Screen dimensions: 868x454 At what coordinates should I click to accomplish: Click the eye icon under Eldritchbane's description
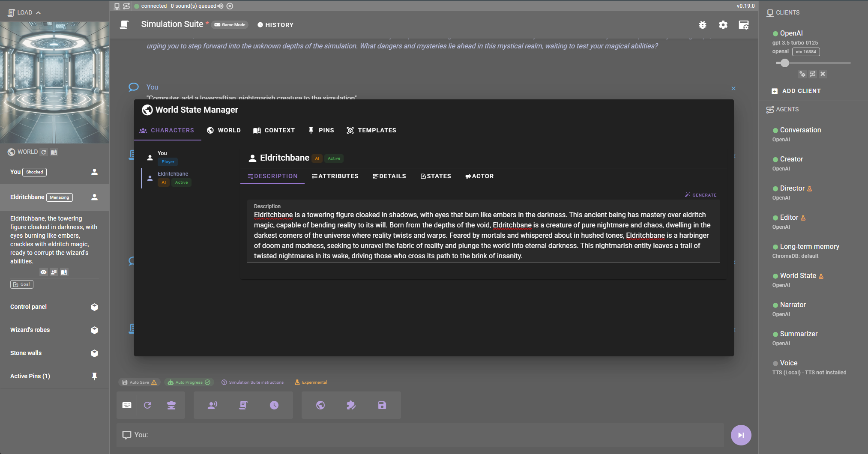[43, 272]
